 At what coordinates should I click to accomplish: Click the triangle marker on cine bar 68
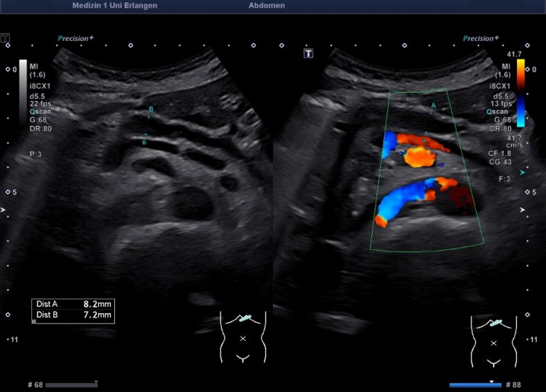click(96, 382)
